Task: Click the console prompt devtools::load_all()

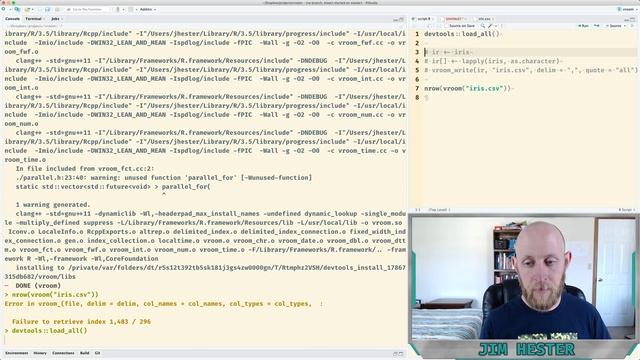Action: point(49,331)
